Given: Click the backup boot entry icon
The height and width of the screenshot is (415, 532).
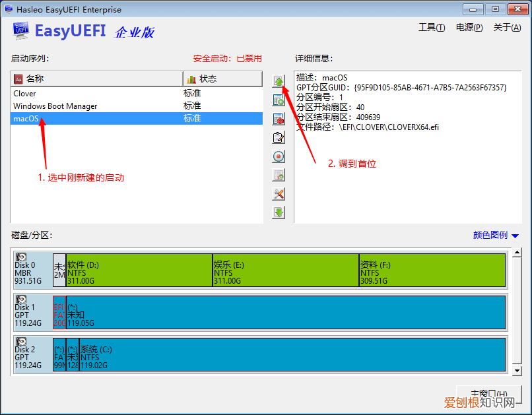Looking at the screenshot, I should click(x=279, y=176).
